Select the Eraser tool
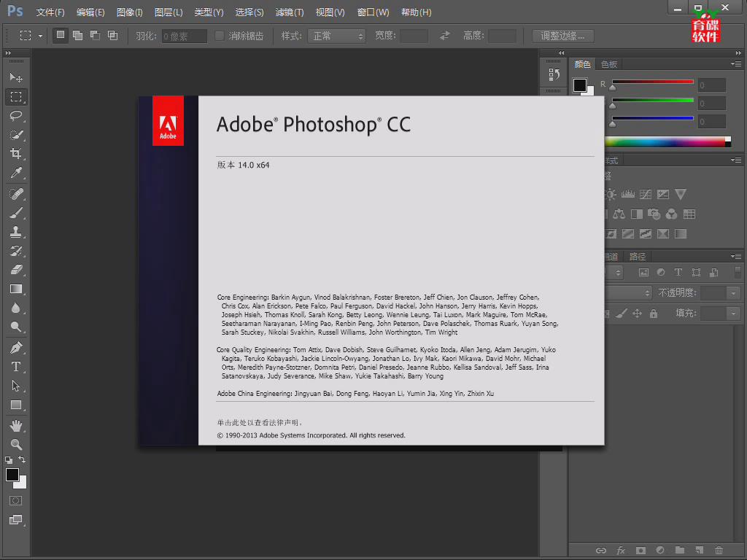Screen dimensions: 747x560 tap(16, 270)
